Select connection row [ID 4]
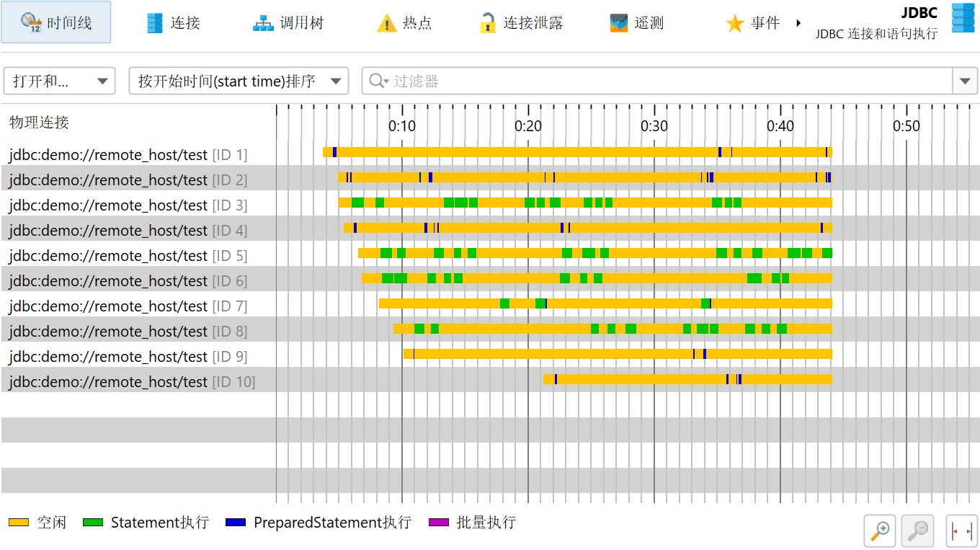Image resolution: width=980 pixels, height=550 pixels. (490, 230)
